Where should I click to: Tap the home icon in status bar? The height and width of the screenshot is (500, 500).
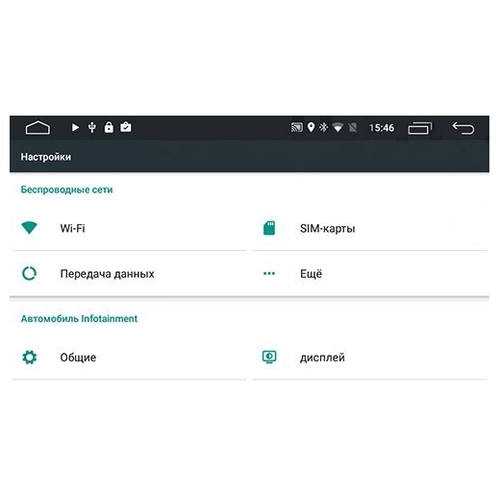(x=38, y=128)
